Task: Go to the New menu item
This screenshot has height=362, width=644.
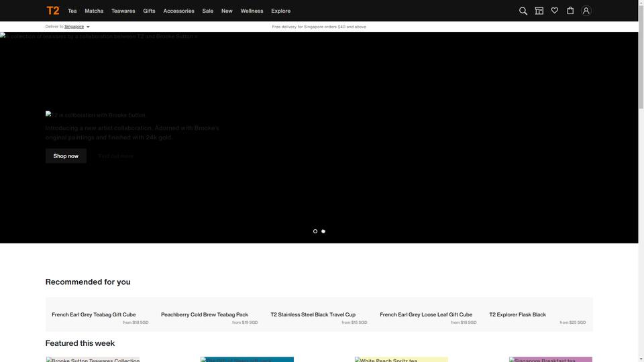Action: [227, 11]
